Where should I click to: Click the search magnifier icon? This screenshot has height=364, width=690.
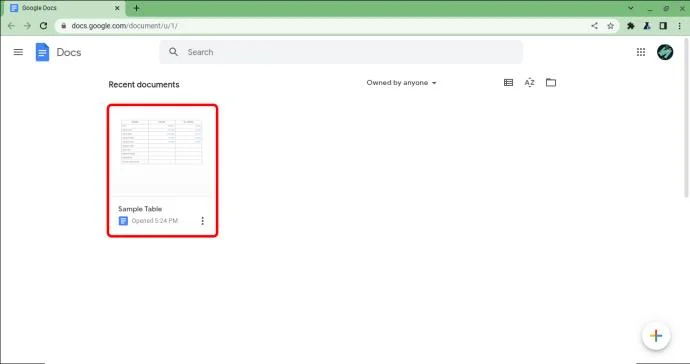[x=173, y=52]
